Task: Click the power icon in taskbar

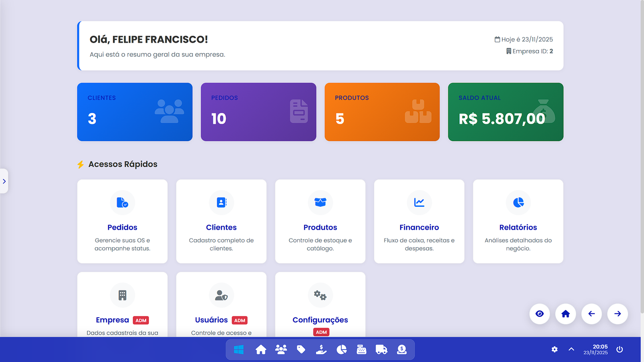Action: (619, 349)
